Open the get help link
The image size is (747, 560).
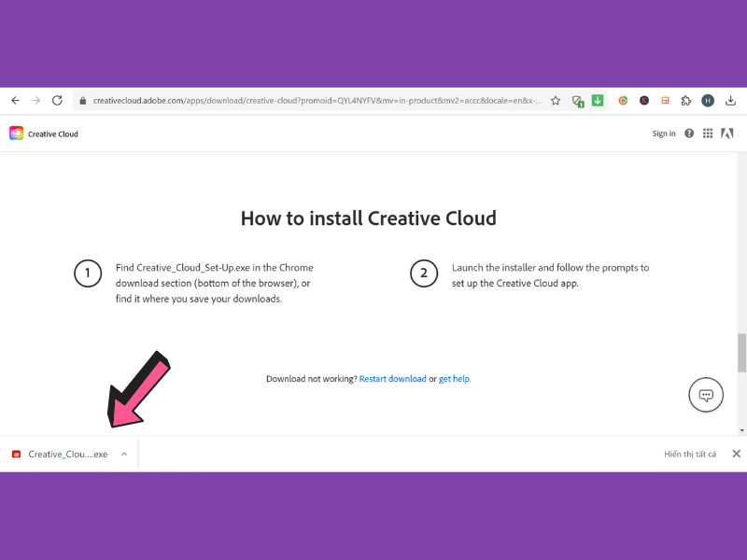click(x=455, y=379)
